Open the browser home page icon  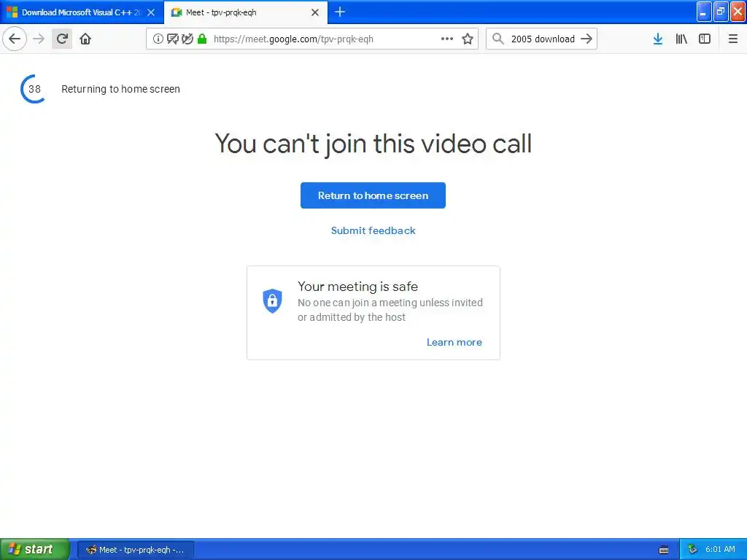pyautogui.click(x=85, y=39)
